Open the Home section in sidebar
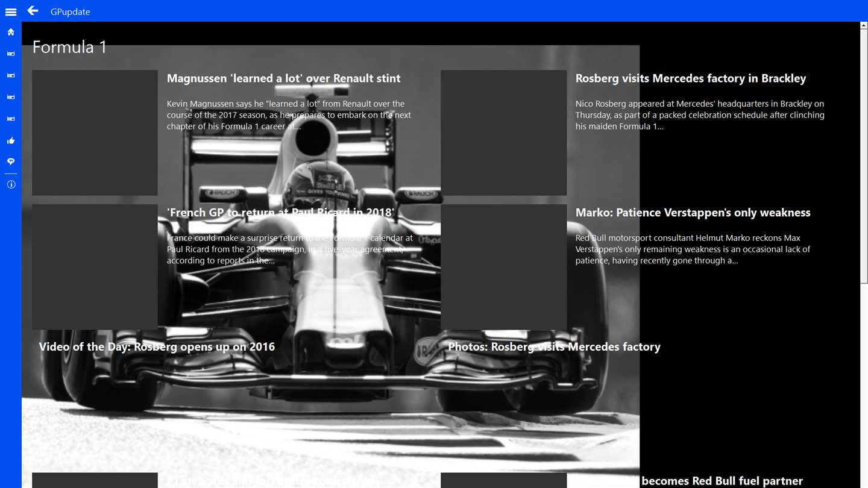 (11, 32)
